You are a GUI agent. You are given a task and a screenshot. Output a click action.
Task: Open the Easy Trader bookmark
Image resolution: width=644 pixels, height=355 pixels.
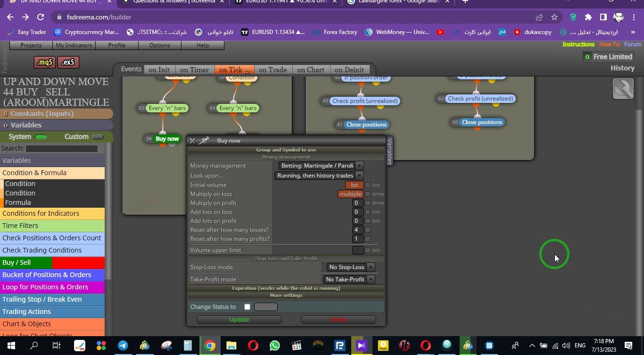tap(26, 32)
